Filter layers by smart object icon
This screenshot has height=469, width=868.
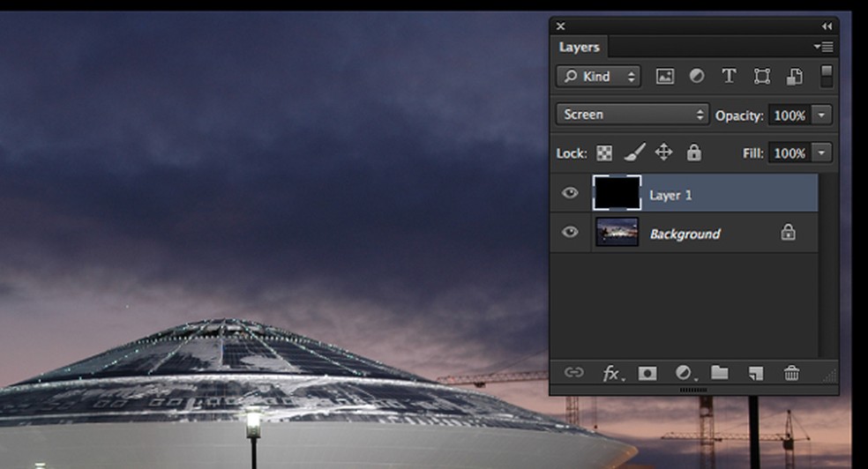click(x=795, y=77)
